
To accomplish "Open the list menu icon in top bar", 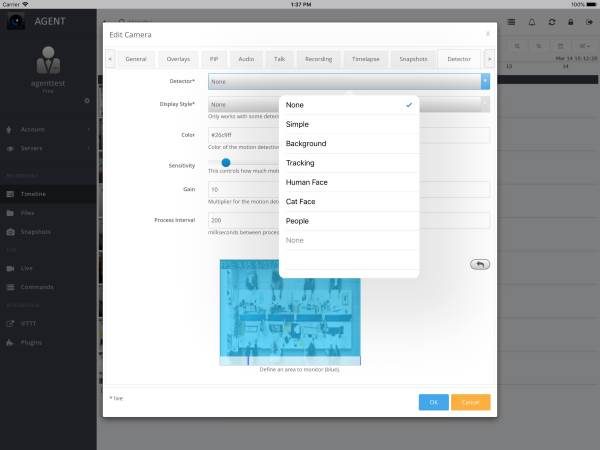I will point(511,22).
